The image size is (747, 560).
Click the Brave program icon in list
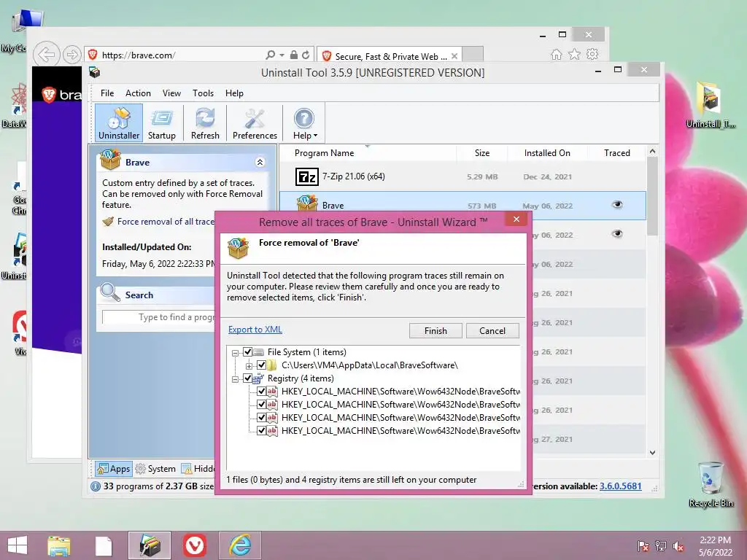(307, 203)
